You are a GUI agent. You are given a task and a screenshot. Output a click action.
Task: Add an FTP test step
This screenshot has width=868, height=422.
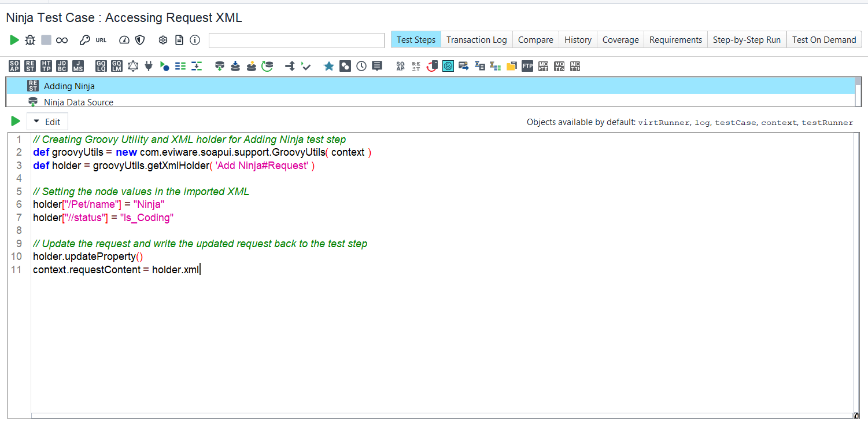pyautogui.click(x=527, y=66)
